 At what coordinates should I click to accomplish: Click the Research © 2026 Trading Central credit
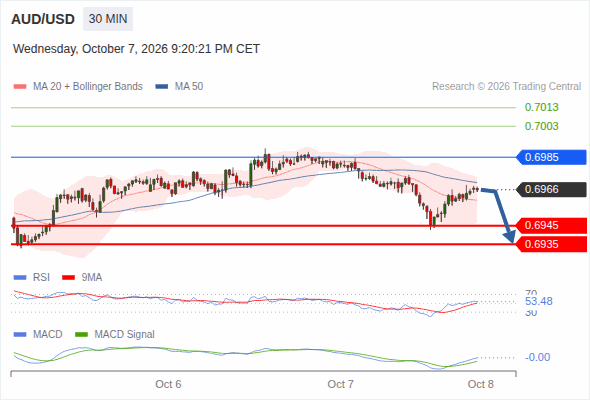506,87
